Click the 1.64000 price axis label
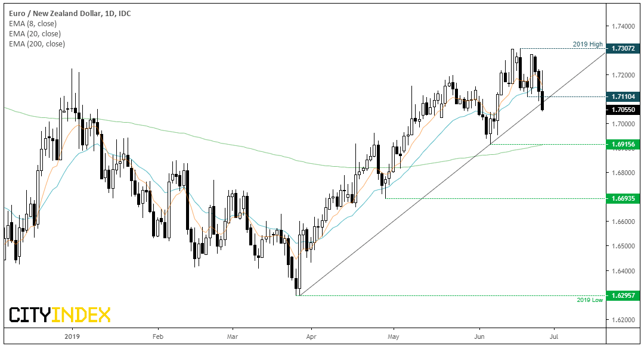This screenshot has width=644, height=349. [623, 270]
